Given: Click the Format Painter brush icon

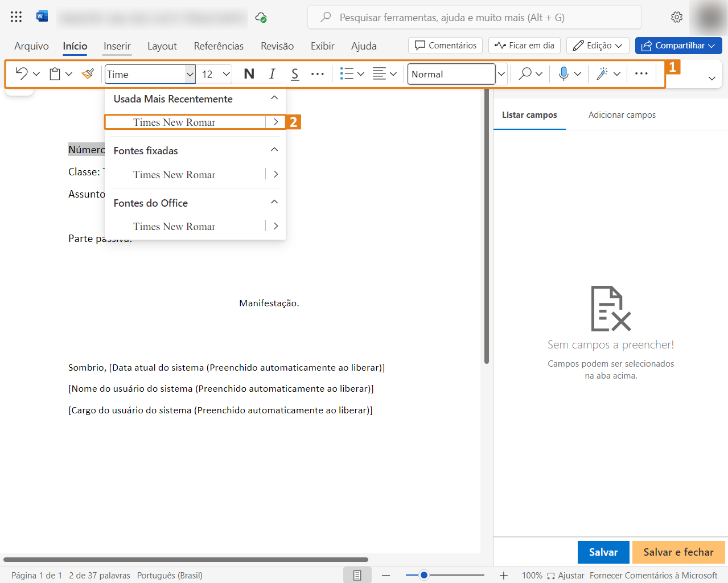Looking at the screenshot, I should 88,73.
